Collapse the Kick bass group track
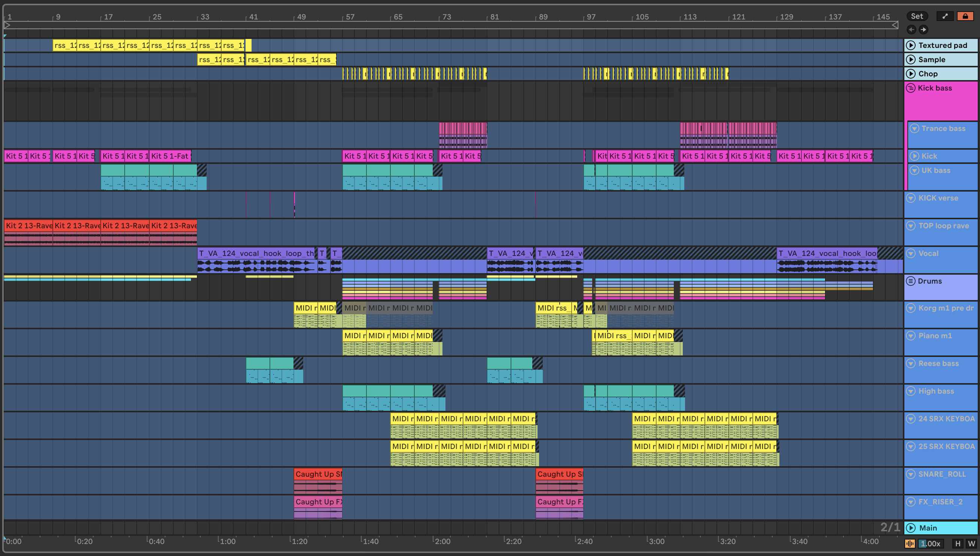Viewport: 980px width, 556px height. pos(911,88)
